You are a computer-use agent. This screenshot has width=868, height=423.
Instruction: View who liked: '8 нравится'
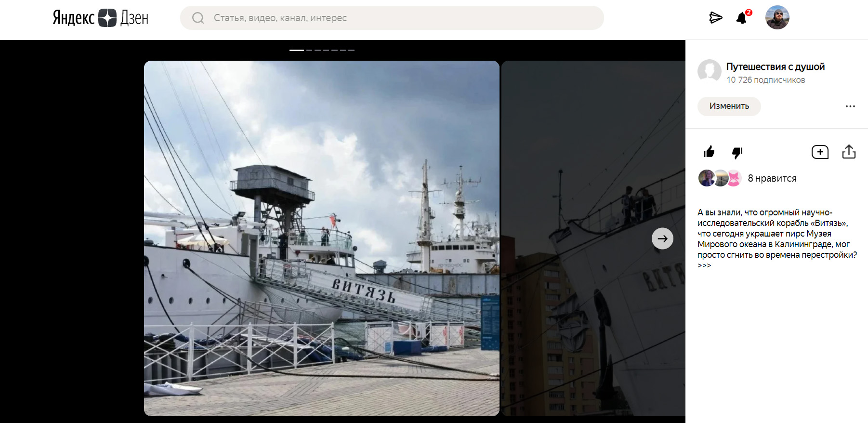click(772, 178)
